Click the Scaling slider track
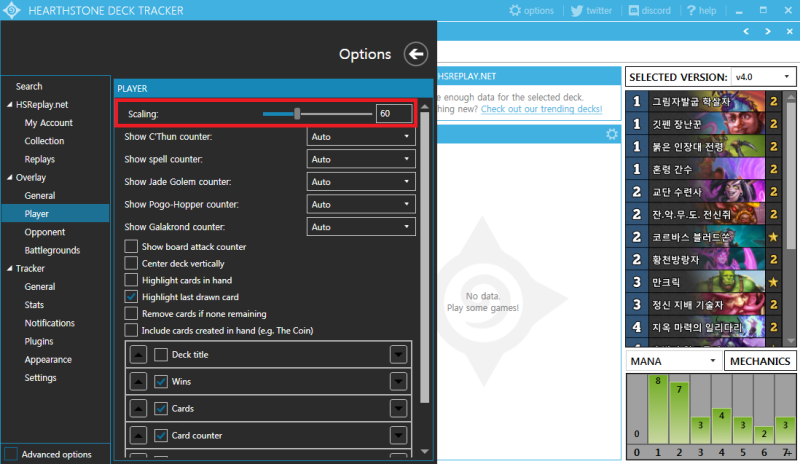The width and height of the screenshot is (800, 464). click(317, 114)
